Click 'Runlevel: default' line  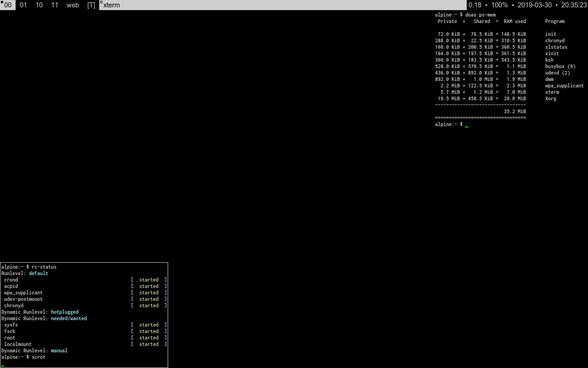click(x=25, y=273)
